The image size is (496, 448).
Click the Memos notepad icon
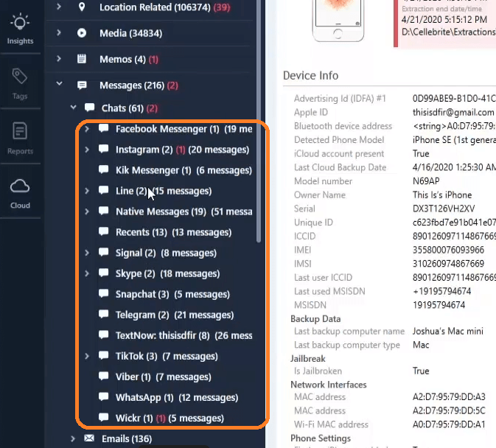pos(82,59)
